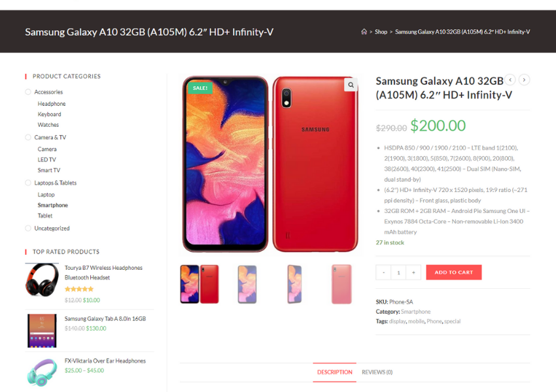Switch to the Reviews (0) tab
The image size is (556, 392).
[377, 372]
